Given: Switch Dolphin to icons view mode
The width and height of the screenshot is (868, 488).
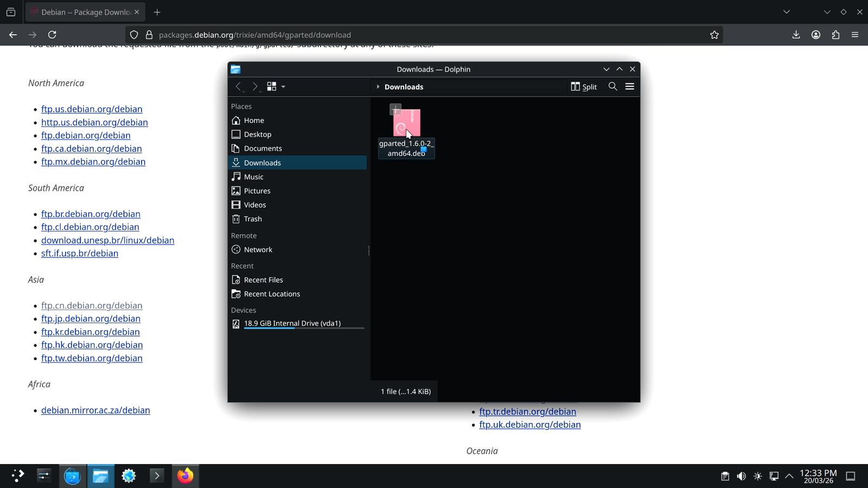Looking at the screenshot, I should [x=272, y=87].
